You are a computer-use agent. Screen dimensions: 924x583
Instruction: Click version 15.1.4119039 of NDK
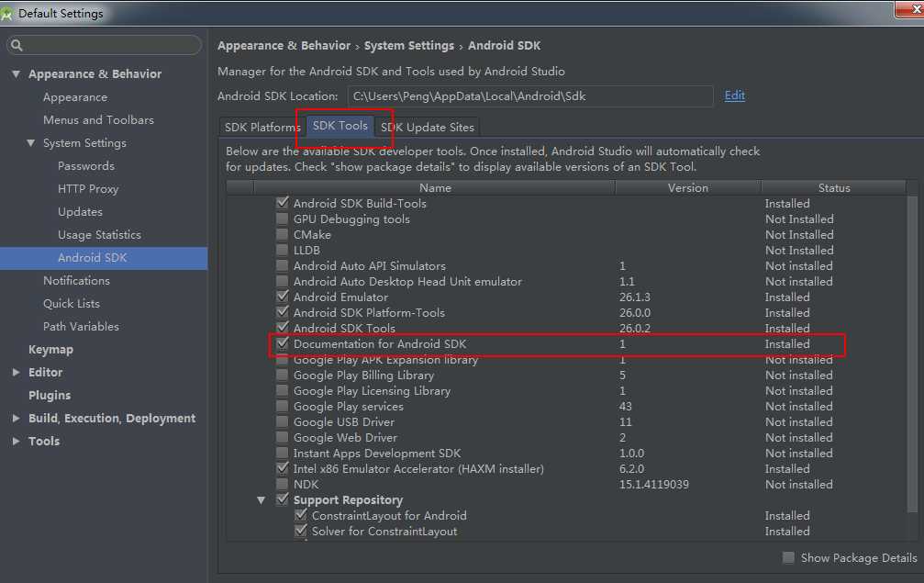(x=653, y=485)
